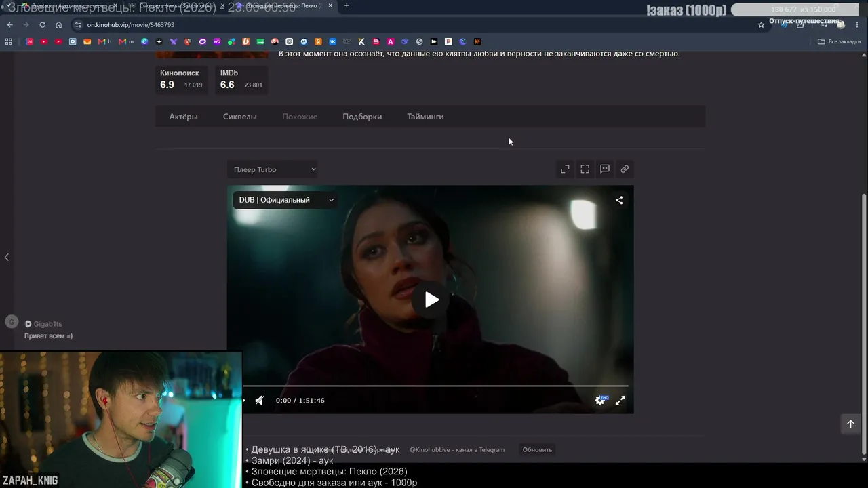Screen dimensions: 868x488
Task: Click the IMDb vote count 23 801
Action: pos(253,85)
